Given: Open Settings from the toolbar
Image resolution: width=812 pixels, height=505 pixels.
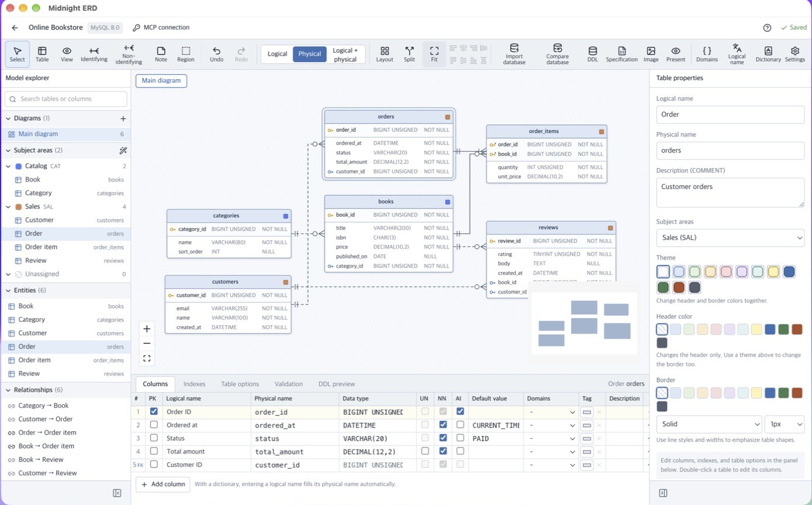Looking at the screenshot, I should pos(795,54).
